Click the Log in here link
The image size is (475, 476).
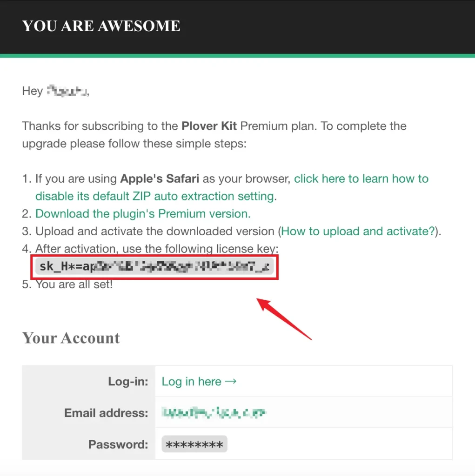point(191,382)
